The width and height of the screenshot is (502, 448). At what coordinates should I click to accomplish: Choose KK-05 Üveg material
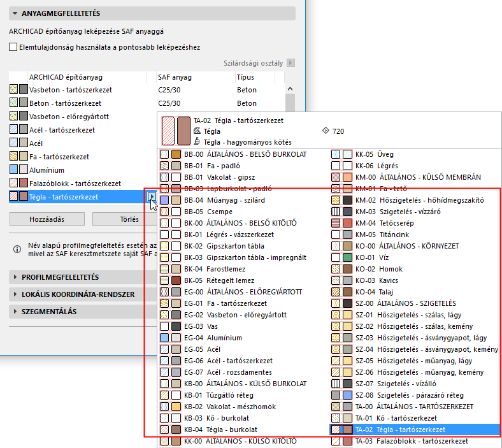pyautogui.click(x=415, y=154)
